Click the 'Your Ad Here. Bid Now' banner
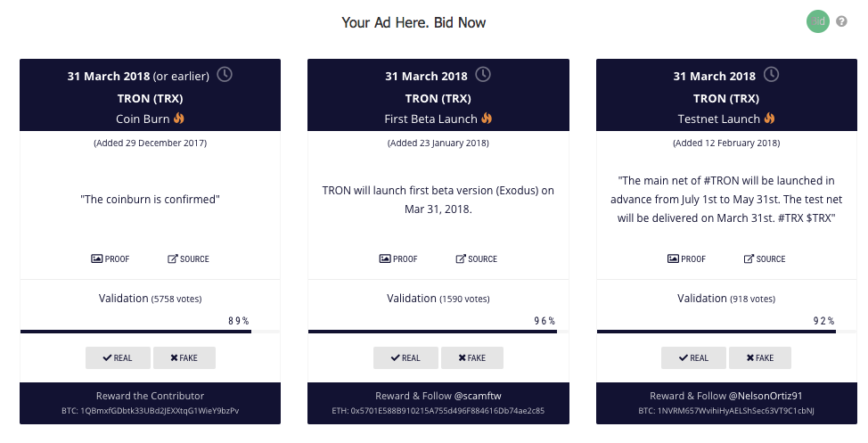This screenshot has width=868, height=443. pos(414,22)
